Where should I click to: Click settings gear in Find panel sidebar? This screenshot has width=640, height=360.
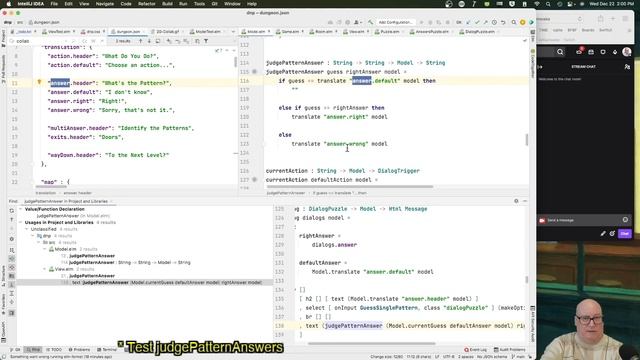[11, 239]
